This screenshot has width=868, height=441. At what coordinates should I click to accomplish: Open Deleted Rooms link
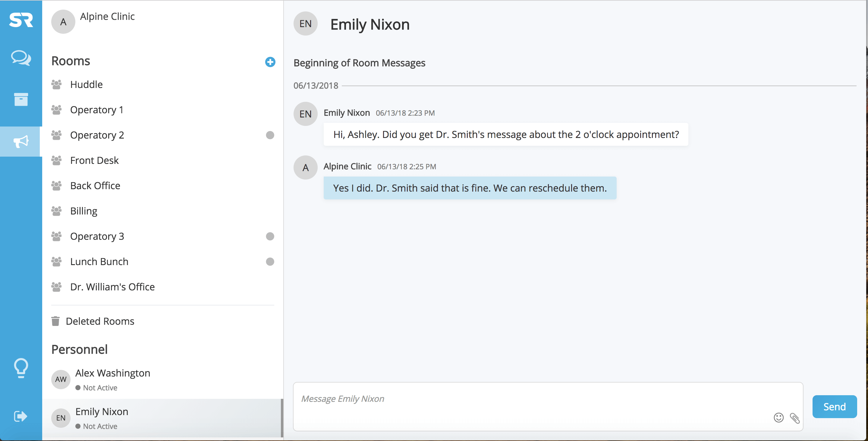point(100,321)
